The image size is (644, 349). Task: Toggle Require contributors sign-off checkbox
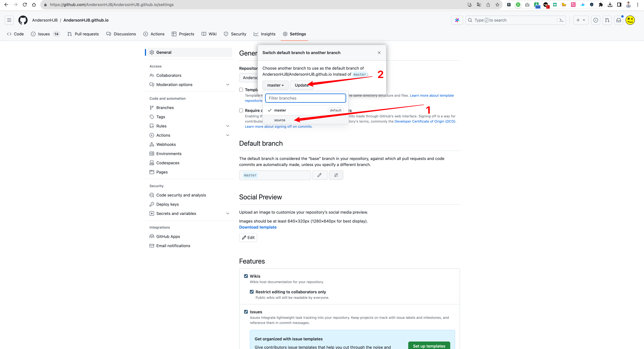pyautogui.click(x=241, y=111)
